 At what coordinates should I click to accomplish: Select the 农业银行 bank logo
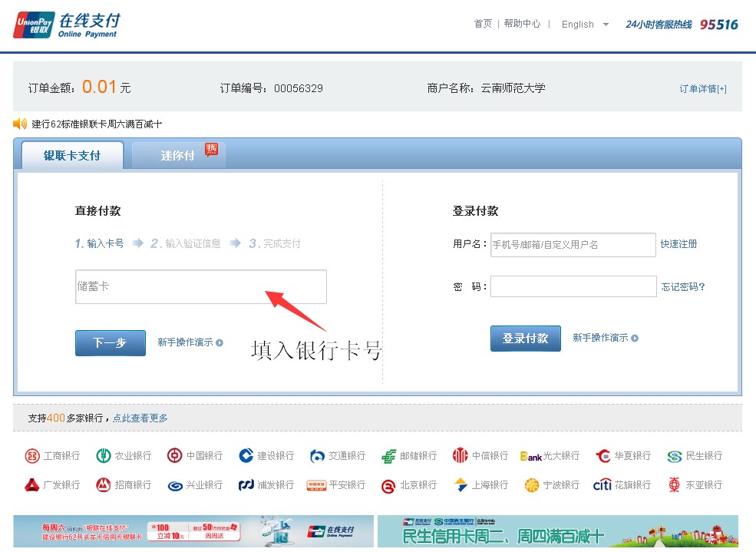104,456
